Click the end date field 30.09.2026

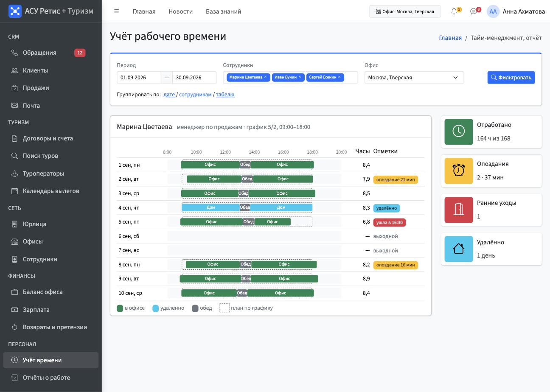194,78
